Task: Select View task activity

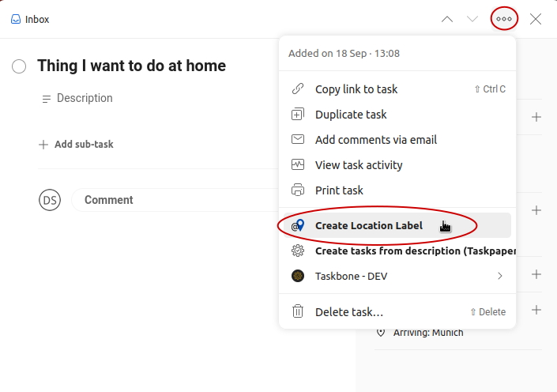Action: [x=397, y=164]
